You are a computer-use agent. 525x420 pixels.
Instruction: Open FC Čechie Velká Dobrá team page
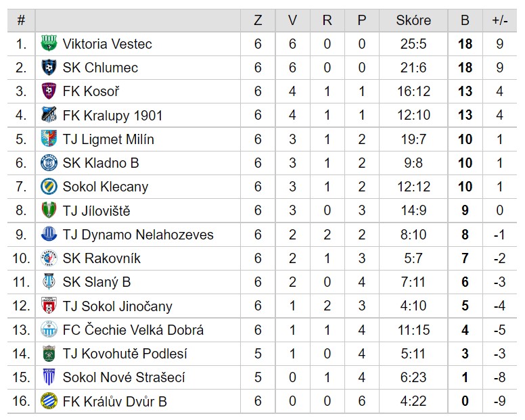click(x=133, y=329)
